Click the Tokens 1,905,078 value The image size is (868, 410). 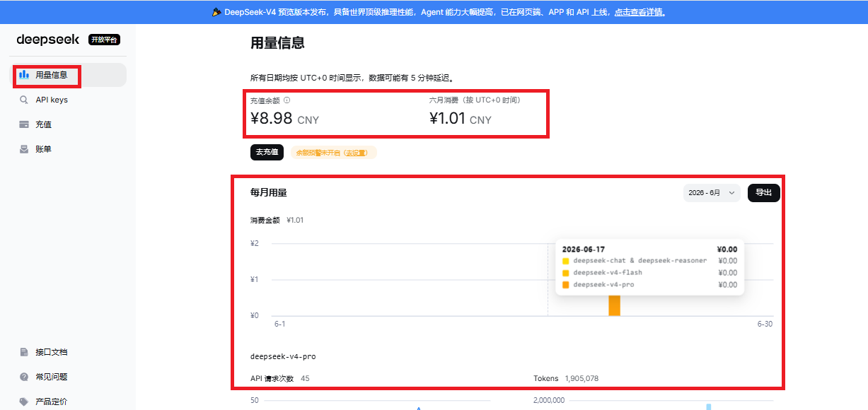click(581, 379)
